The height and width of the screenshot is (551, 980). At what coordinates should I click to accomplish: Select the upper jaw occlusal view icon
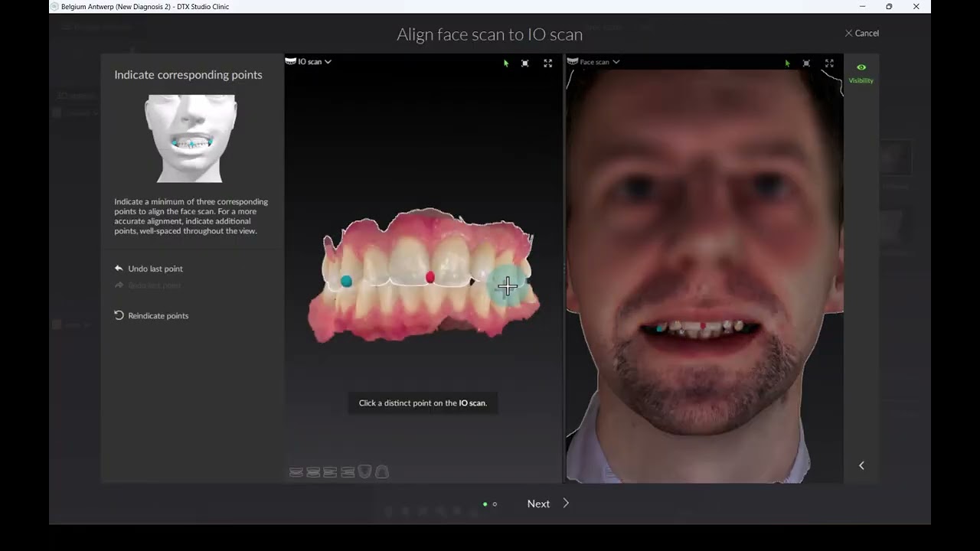click(x=365, y=471)
